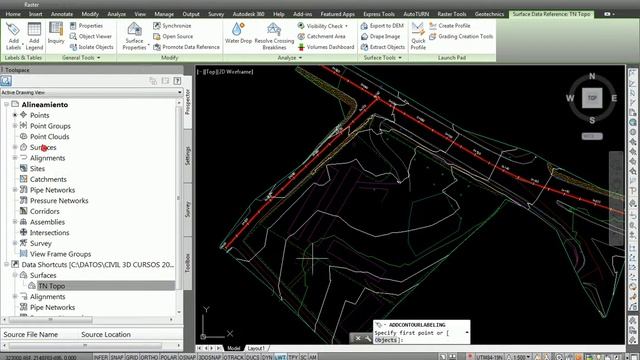Click the Toolspace tree horizontal scrollbar

pos(50,320)
